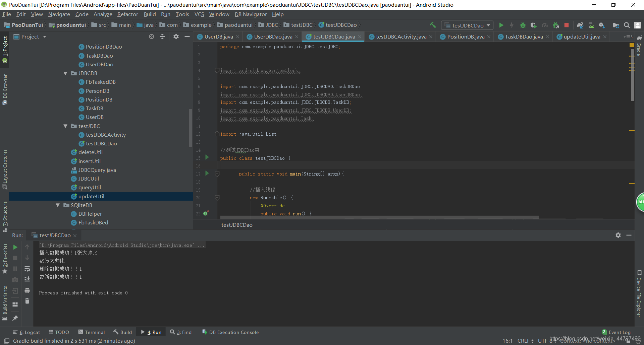The width and height of the screenshot is (644, 345).
Task: Click the Search Everywhere magnifier
Action: point(627,25)
